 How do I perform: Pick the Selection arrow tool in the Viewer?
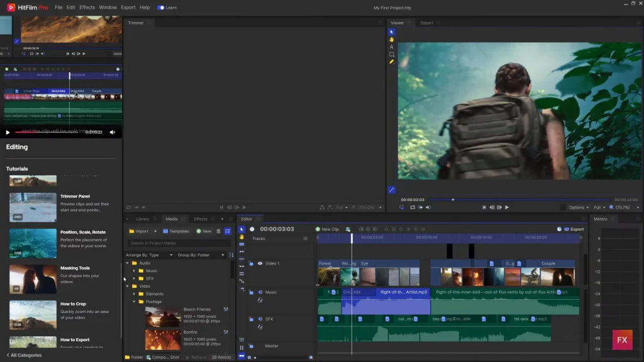pyautogui.click(x=391, y=32)
